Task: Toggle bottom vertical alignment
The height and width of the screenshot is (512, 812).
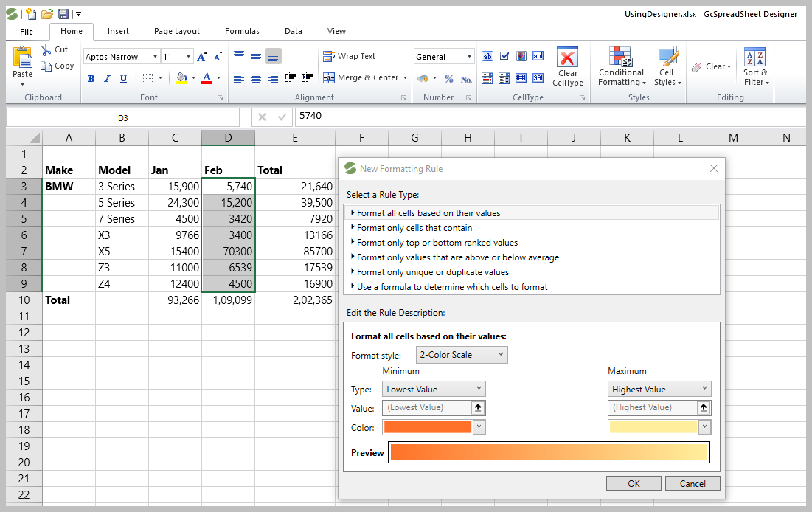Action: point(273,56)
